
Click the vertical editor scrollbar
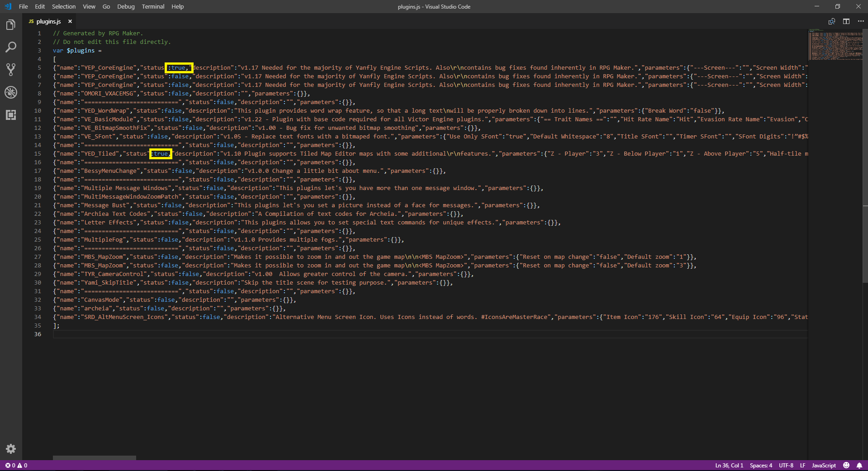[x=865, y=156]
